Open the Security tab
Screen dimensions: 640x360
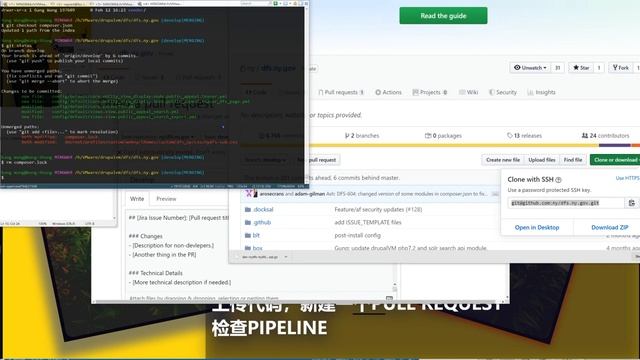pyautogui.click(x=503, y=92)
